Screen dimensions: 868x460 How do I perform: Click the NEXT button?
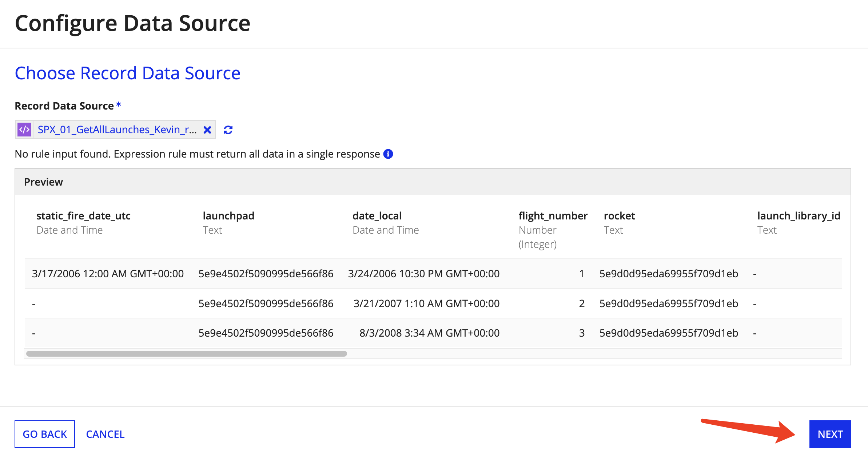click(x=830, y=434)
